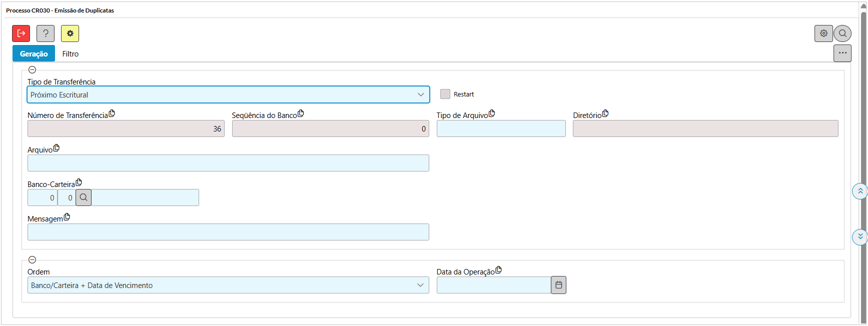This screenshot has height=326, width=868.
Task: Click the Diretório field
Action: pyautogui.click(x=705, y=128)
